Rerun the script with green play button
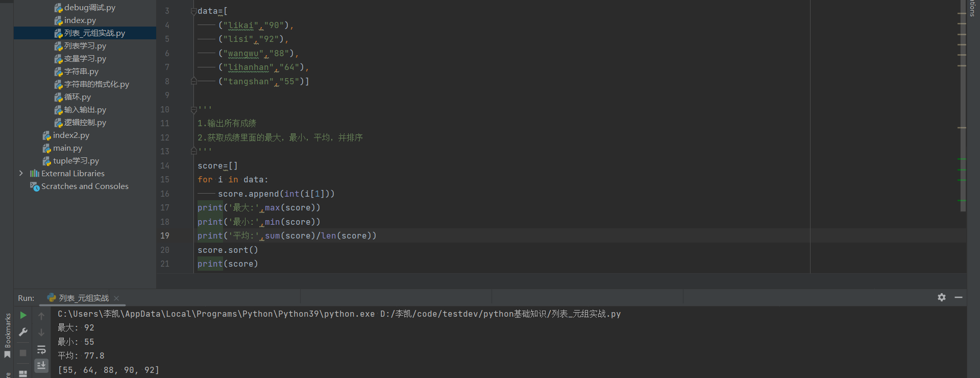 (23, 316)
